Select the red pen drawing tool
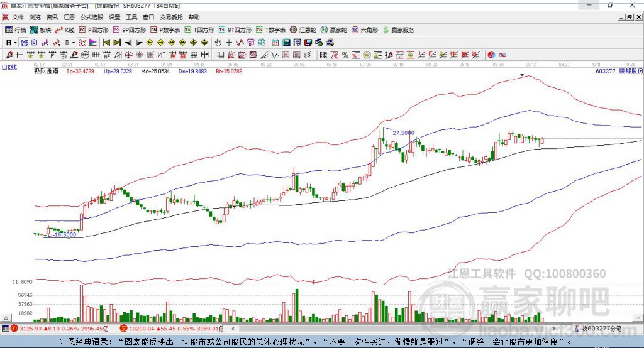This screenshot has width=644, height=348. 9,55
